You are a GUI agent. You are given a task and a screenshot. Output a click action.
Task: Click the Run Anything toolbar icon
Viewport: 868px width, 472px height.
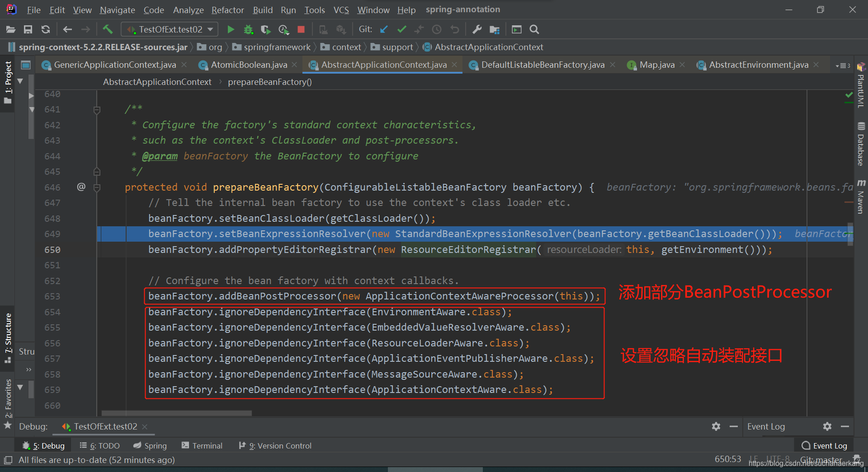517,29
